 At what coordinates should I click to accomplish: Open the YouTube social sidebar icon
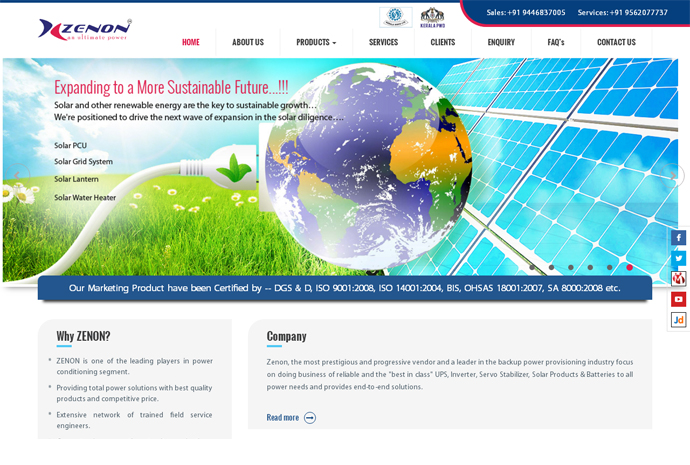click(678, 299)
